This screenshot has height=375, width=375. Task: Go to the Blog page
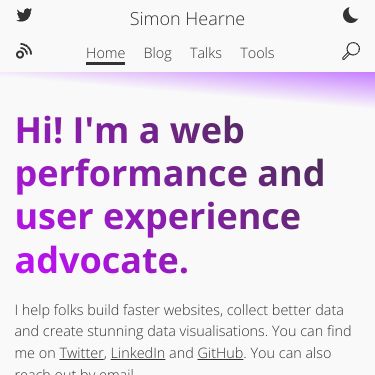[x=158, y=53]
